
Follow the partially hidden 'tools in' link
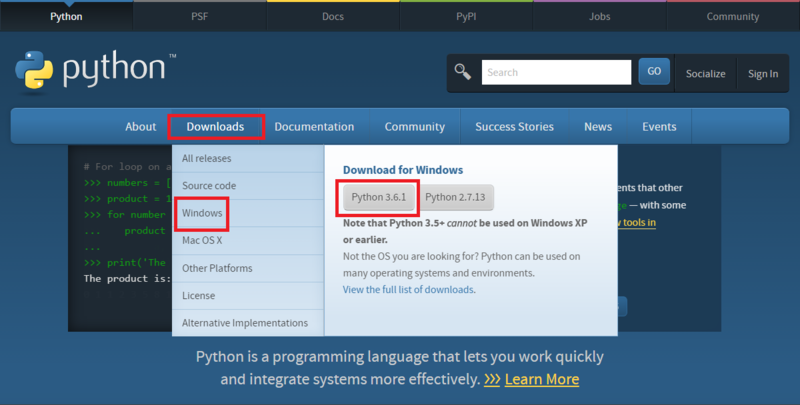click(637, 222)
